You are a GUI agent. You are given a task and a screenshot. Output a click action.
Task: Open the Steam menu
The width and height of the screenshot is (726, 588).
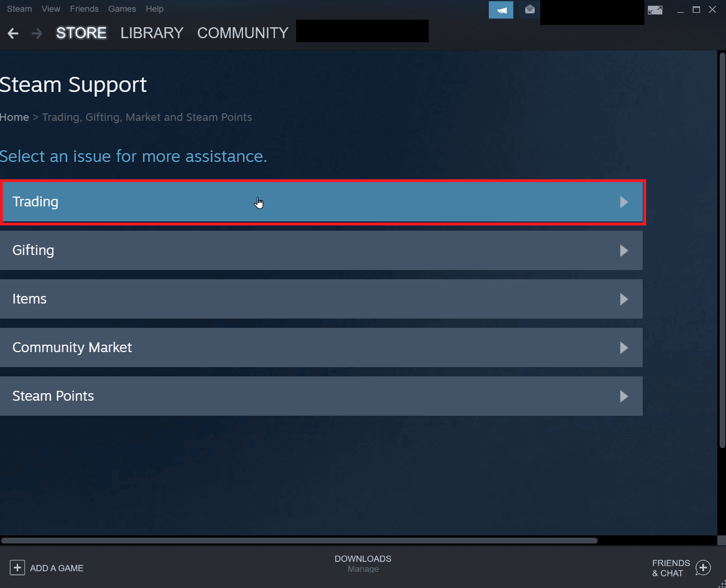(19, 9)
